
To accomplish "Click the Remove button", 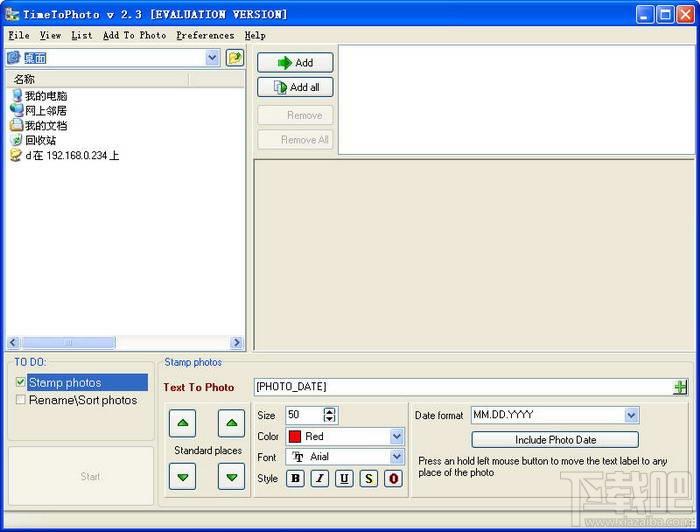I will 295,115.
